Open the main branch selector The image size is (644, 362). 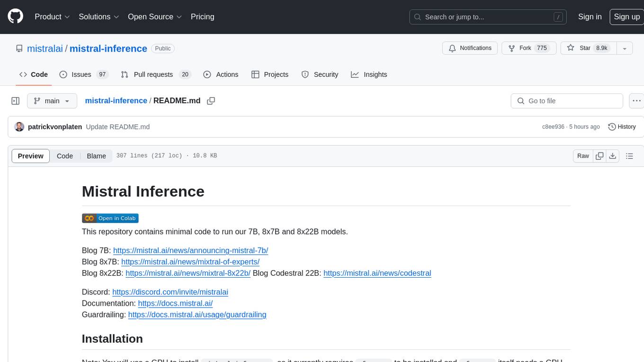52,101
